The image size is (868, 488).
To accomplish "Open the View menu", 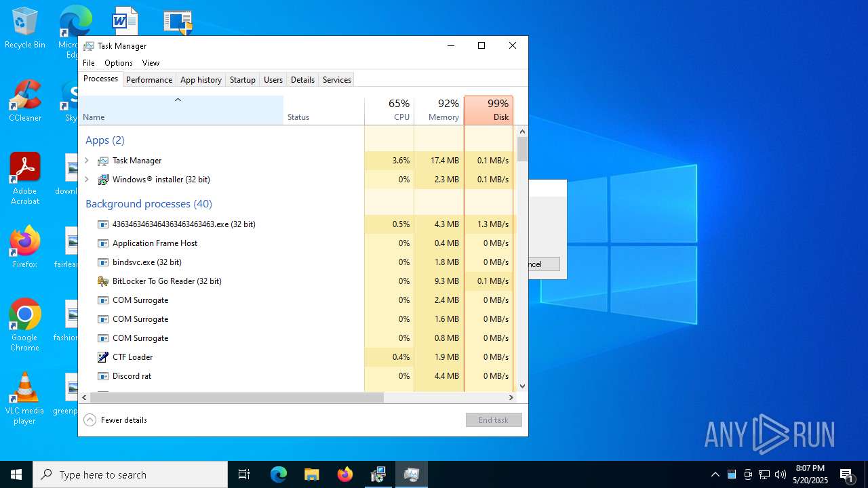I will tap(151, 63).
